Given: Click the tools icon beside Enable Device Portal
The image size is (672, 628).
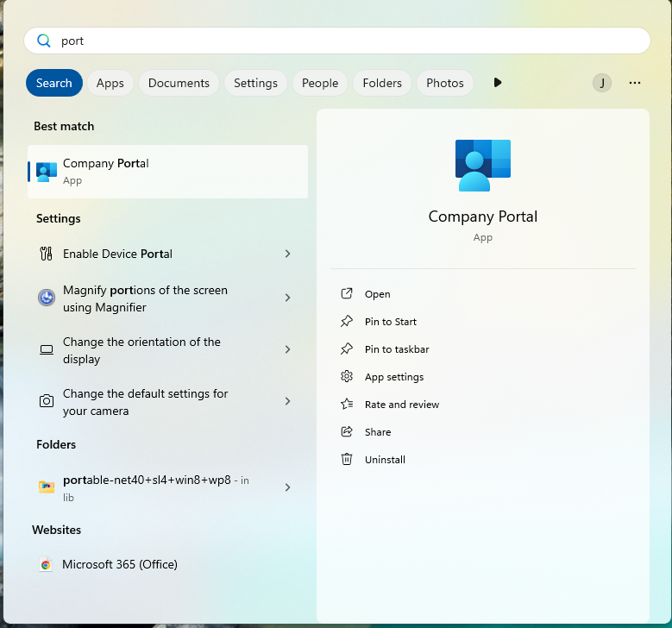Looking at the screenshot, I should click(47, 254).
